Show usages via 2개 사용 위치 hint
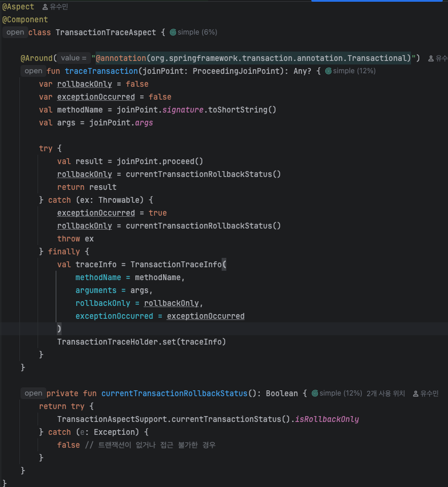Image resolution: width=448 pixels, height=487 pixels. (386, 393)
